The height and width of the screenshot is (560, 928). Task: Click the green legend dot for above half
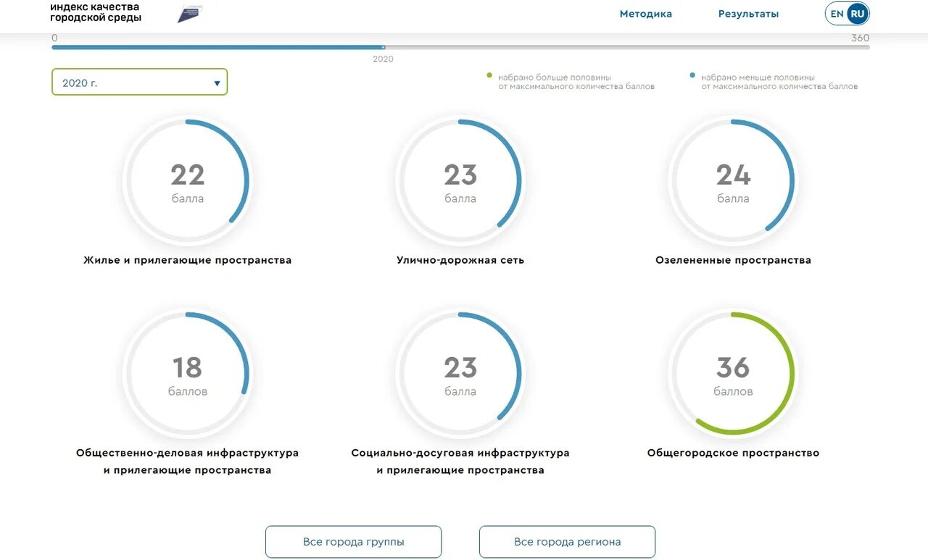tap(489, 75)
